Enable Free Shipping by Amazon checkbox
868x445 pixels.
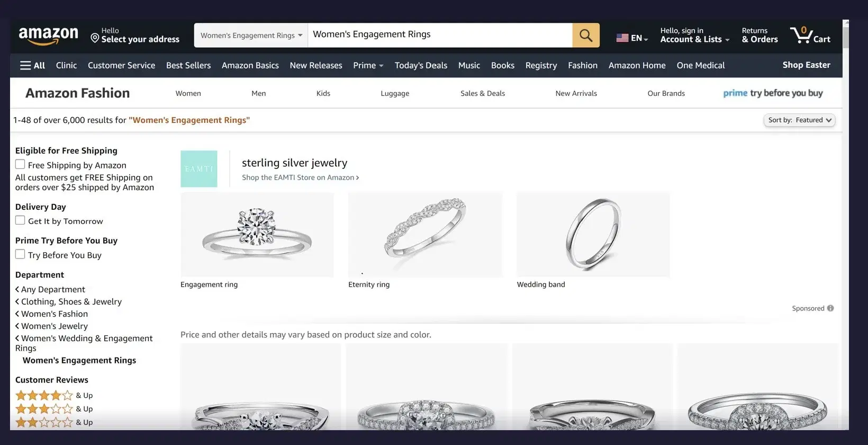(x=20, y=165)
